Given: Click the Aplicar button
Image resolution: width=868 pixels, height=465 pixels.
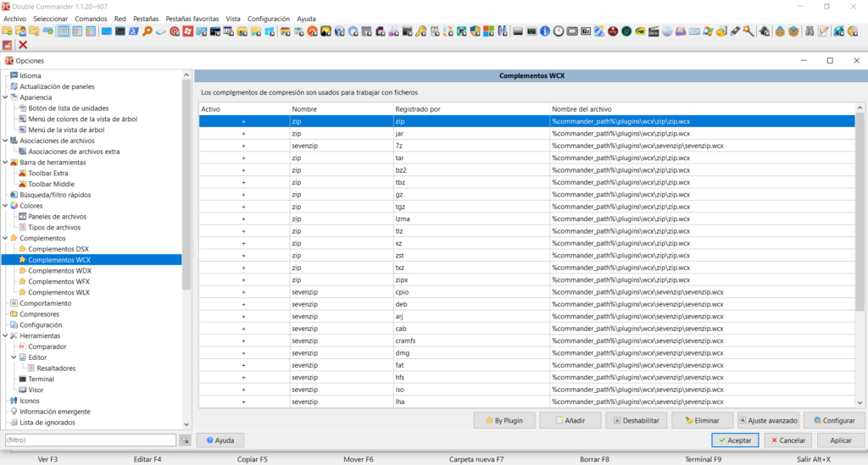Looking at the screenshot, I should 841,440.
